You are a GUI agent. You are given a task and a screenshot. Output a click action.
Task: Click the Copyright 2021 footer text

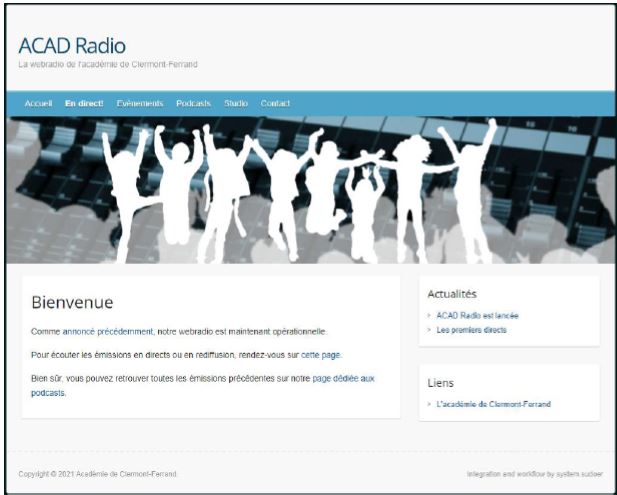[x=98, y=473]
